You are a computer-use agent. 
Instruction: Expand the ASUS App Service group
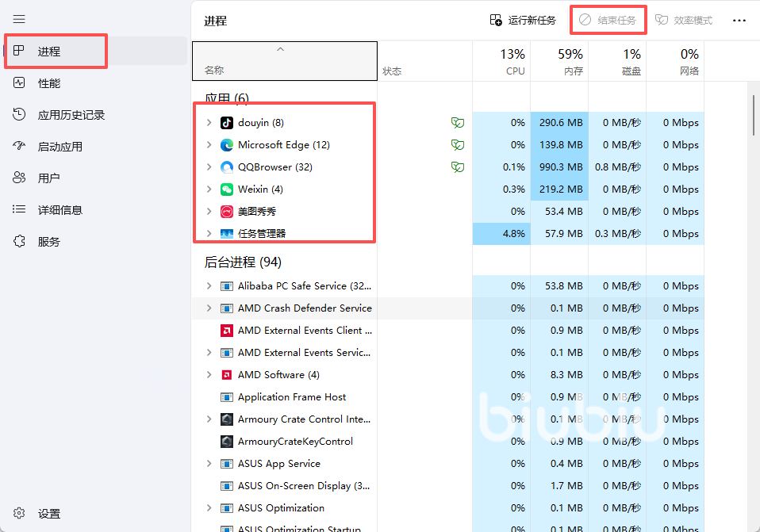(209, 464)
